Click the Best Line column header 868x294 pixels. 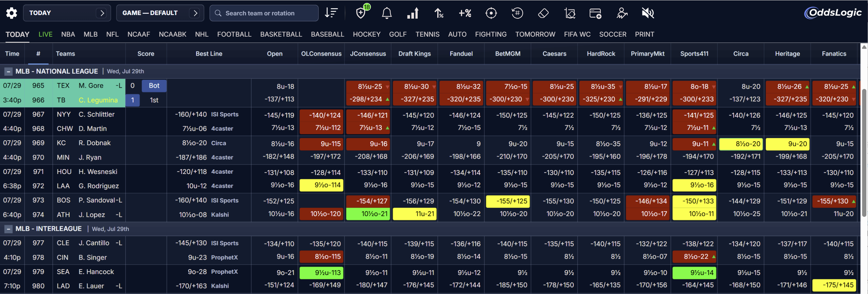(x=209, y=54)
